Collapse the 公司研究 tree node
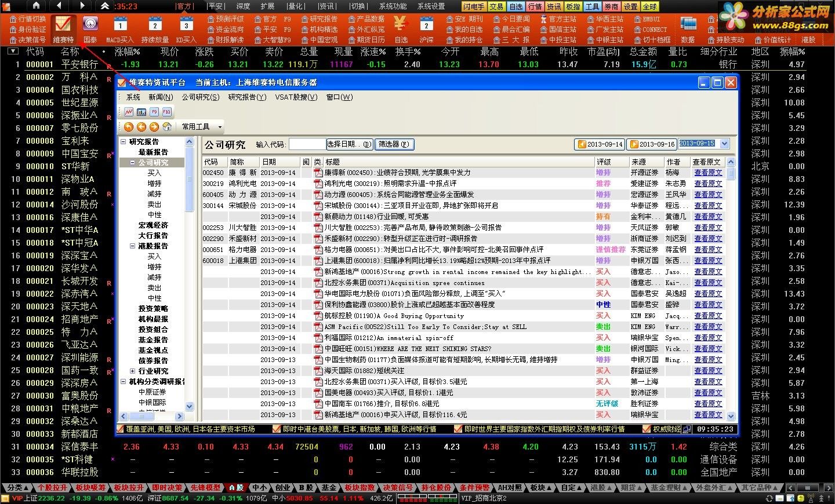 132,163
